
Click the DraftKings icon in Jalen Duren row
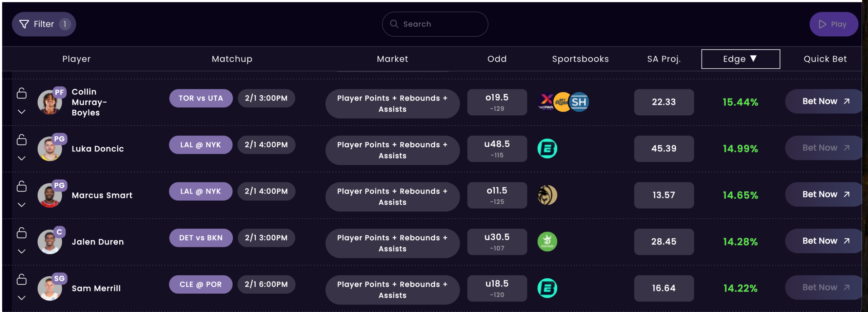[547, 242]
